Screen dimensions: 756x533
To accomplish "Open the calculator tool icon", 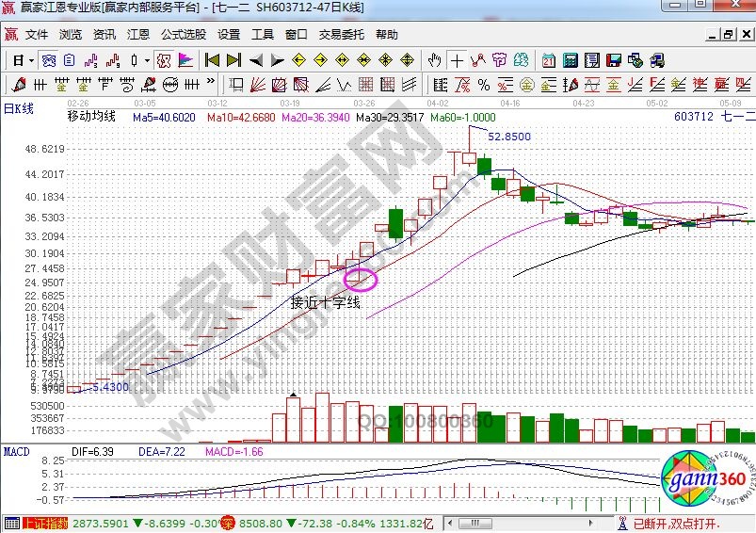I will pos(570,60).
